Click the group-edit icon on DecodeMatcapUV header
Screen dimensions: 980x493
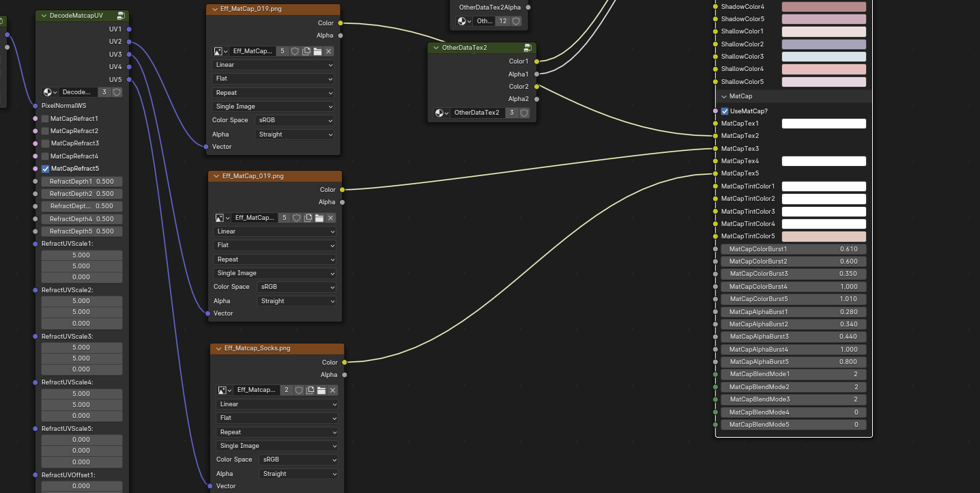pos(121,16)
